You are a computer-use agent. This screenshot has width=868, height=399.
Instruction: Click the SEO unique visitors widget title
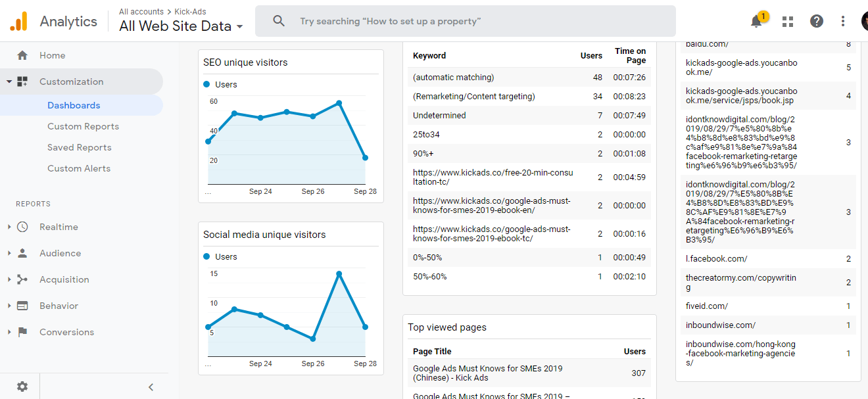coord(245,62)
